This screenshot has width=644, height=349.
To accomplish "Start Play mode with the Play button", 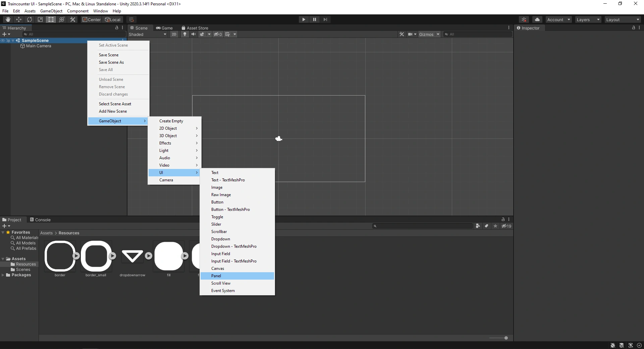I will click(304, 19).
